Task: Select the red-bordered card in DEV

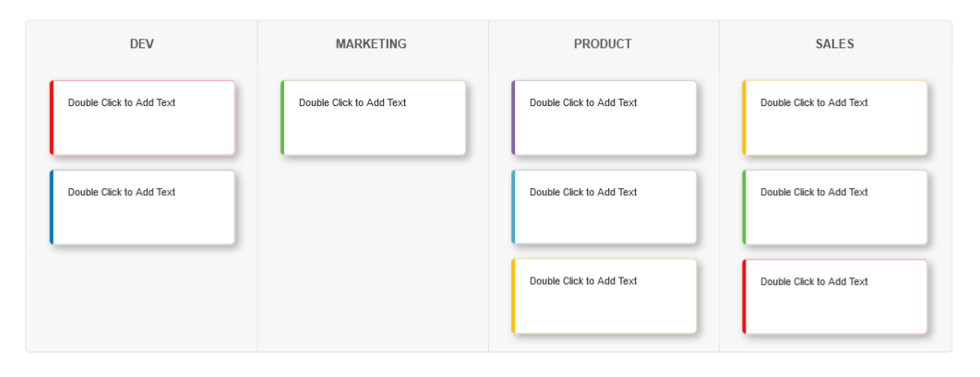Action: pos(143,118)
